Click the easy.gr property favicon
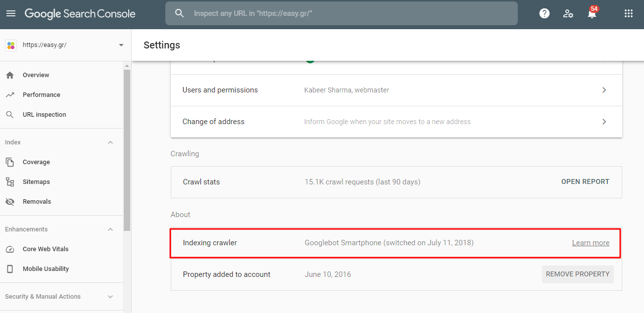The image size is (644, 313). 11,45
